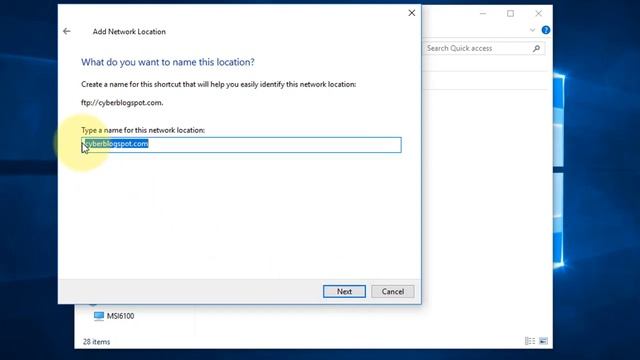The width and height of the screenshot is (640, 360).
Task: Go back using the wizard back arrow
Action: 67,31
